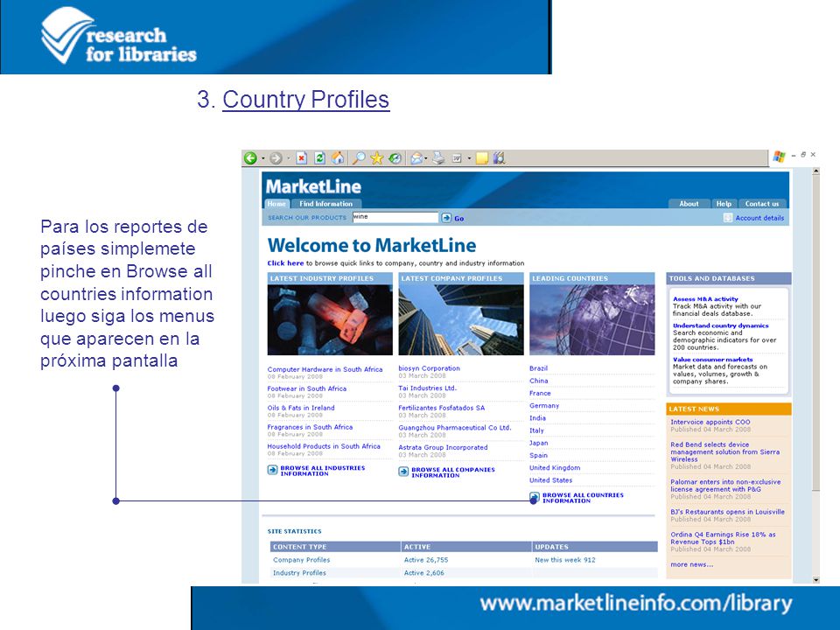Open Browse All Industries Information link
Screen dimensions: 840x630
pos(323,471)
